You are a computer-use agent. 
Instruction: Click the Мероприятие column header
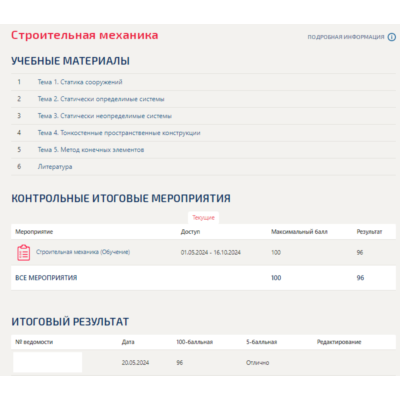(34, 232)
